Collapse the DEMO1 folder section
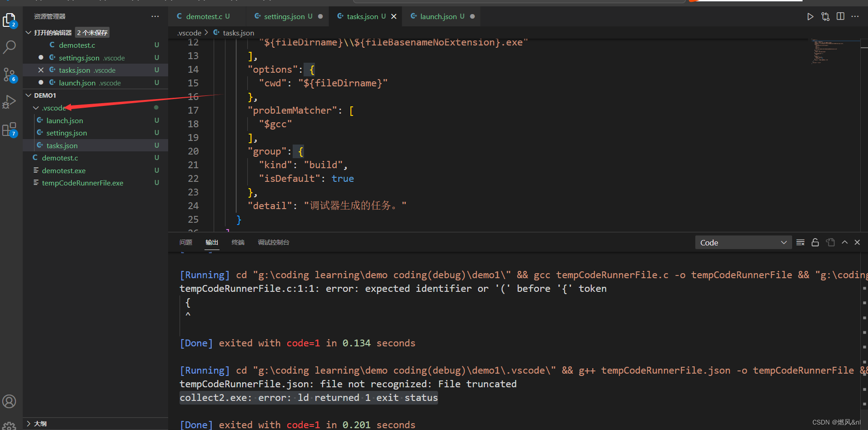868x430 pixels. click(x=29, y=95)
